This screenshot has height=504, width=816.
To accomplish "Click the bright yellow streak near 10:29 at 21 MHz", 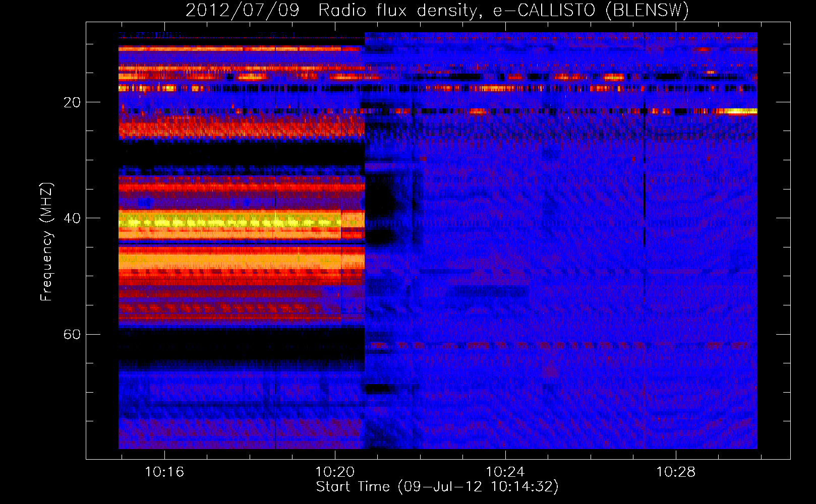I will pyautogui.click(x=738, y=111).
